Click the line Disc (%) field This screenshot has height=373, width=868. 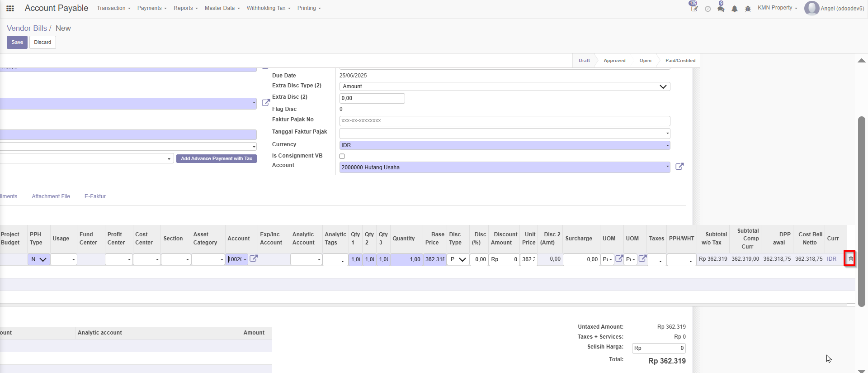[479, 259]
